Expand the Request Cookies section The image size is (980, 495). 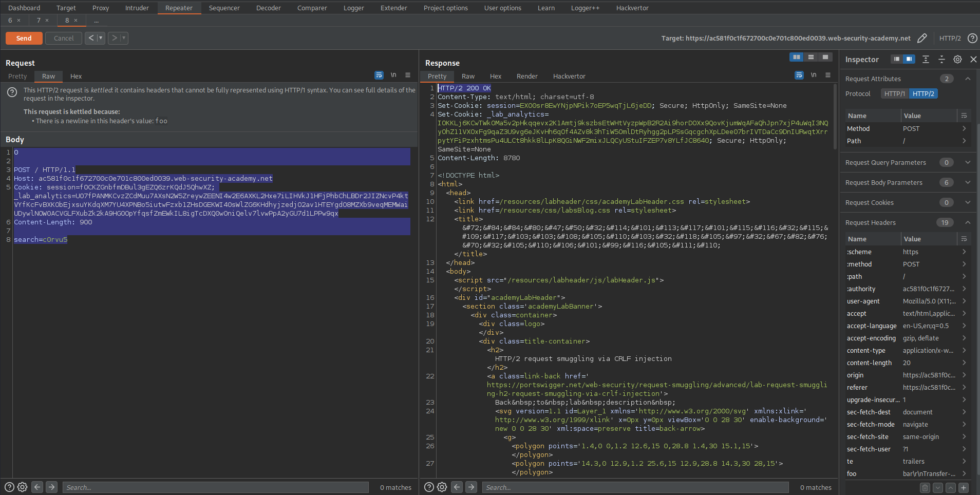point(968,202)
